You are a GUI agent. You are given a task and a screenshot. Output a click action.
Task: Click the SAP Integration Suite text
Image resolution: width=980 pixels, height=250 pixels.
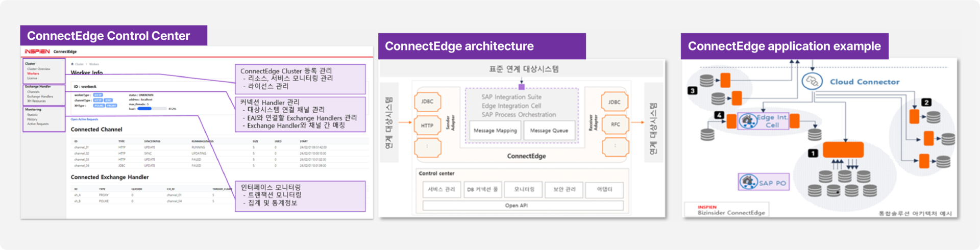tap(511, 97)
